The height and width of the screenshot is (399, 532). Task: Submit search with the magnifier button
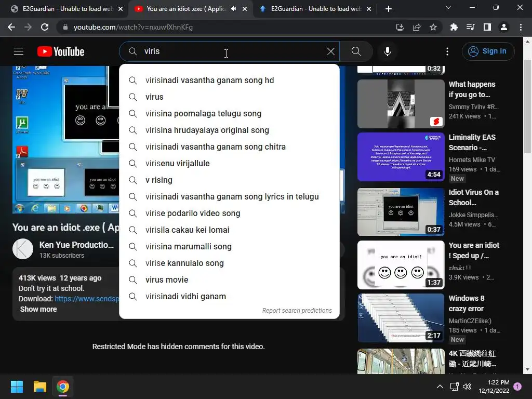point(356,51)
